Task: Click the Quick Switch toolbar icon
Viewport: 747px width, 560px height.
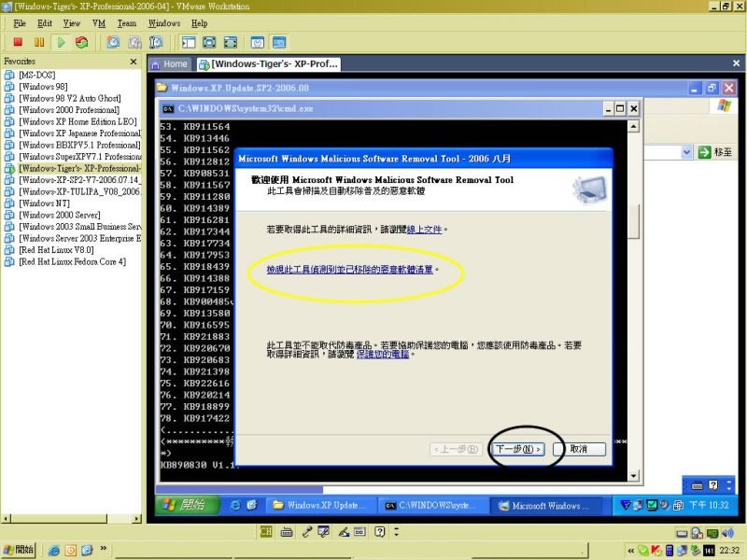Action: [230, 42]
